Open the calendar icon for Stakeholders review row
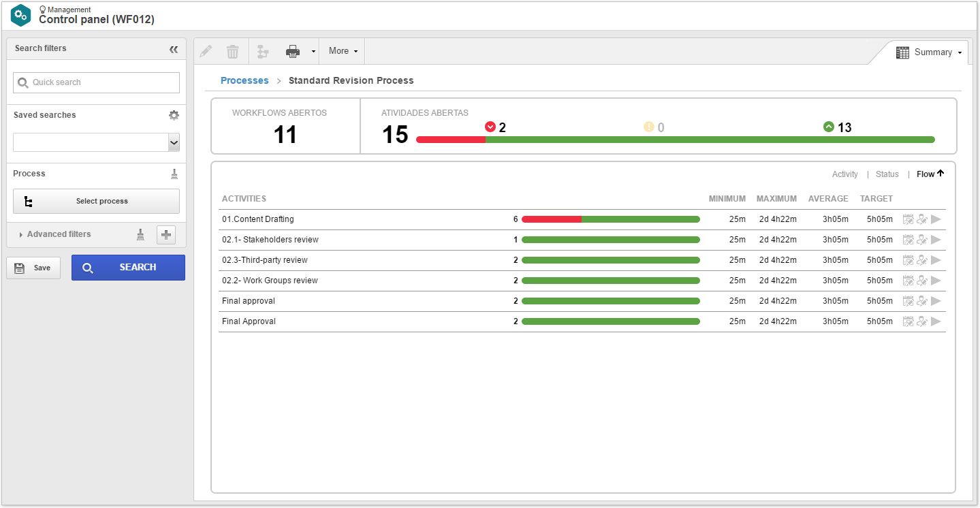The width and height of the screenshot is (980, 508). [908, 240]
